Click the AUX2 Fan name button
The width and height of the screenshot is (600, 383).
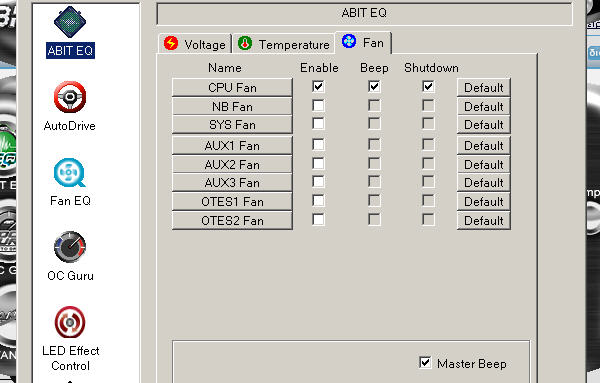coord(232,164)
